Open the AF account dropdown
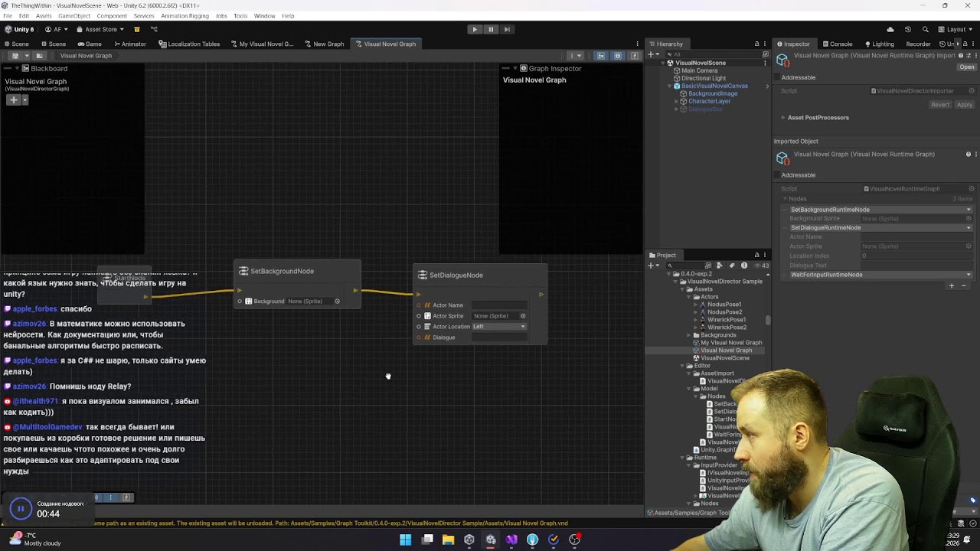980x551 pixels. pyautogui.click(x=56, y=29)
